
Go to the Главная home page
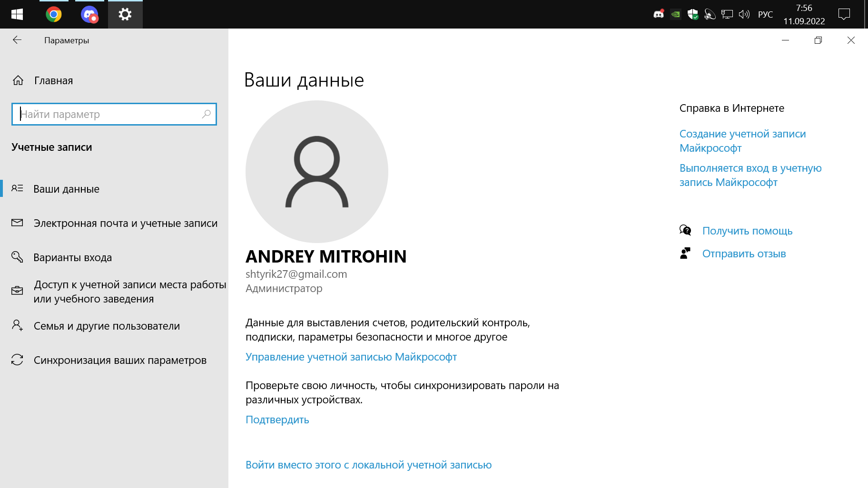pos(53,81)
